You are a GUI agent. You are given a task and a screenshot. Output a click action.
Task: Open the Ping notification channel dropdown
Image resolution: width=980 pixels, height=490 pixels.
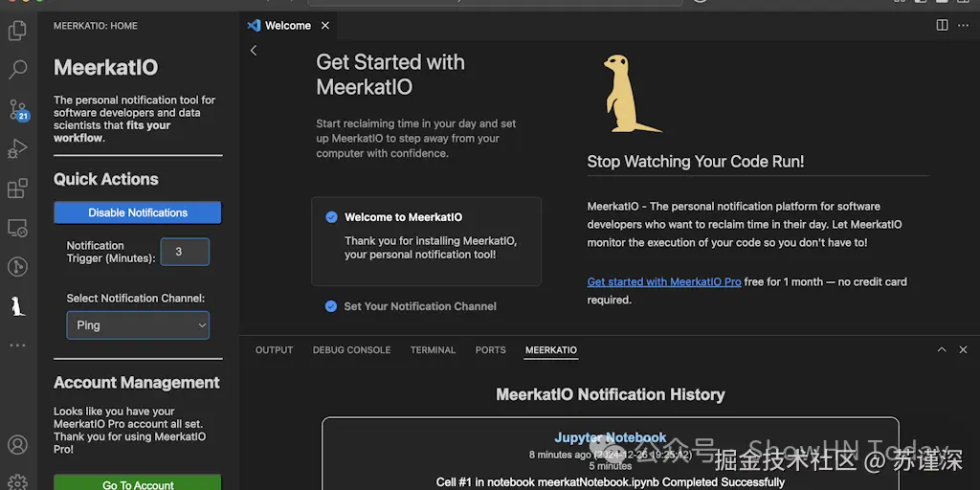[138, 325]
